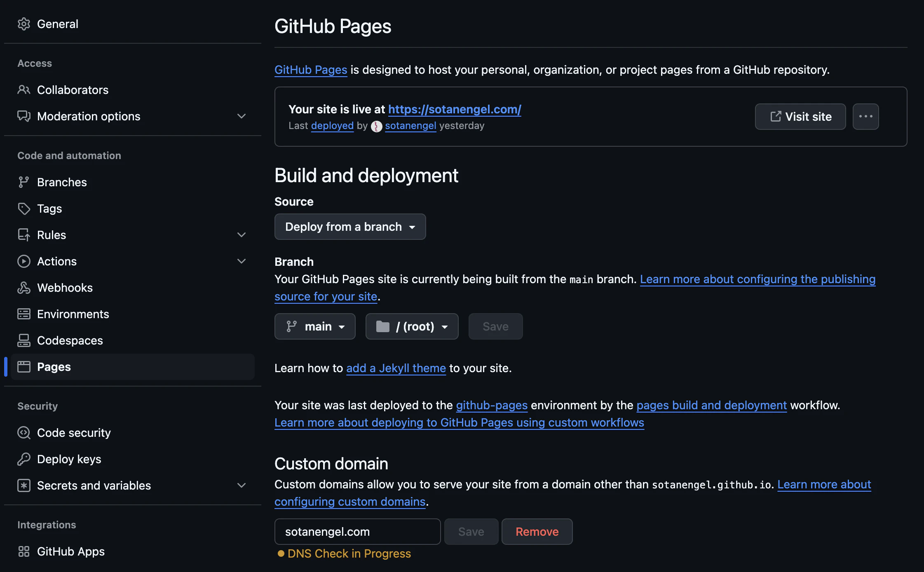Viewport: 924px width, 572px height.
Task: Click the Deploy keys key icon
Action: [x=24, y=459]
